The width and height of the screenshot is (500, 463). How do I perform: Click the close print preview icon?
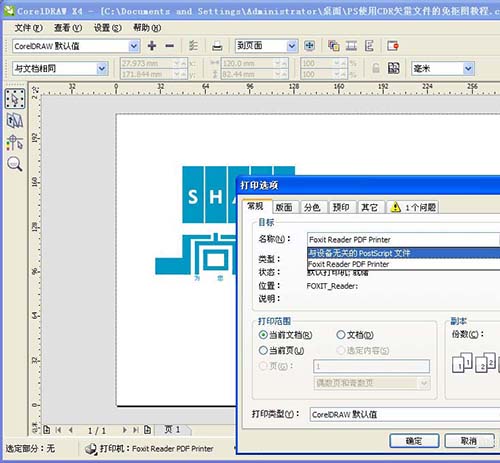tap(393, 46)
